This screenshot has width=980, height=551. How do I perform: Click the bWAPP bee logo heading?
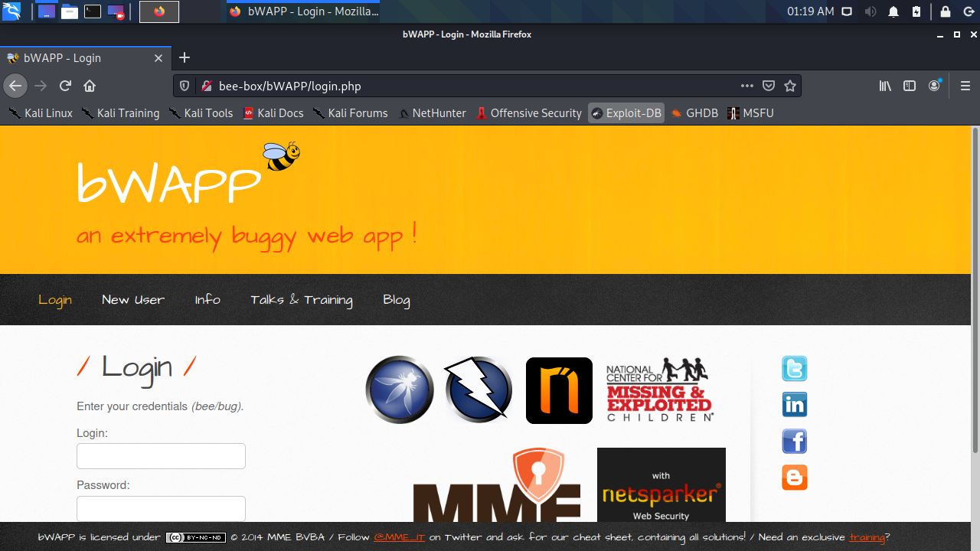(188, 174)
